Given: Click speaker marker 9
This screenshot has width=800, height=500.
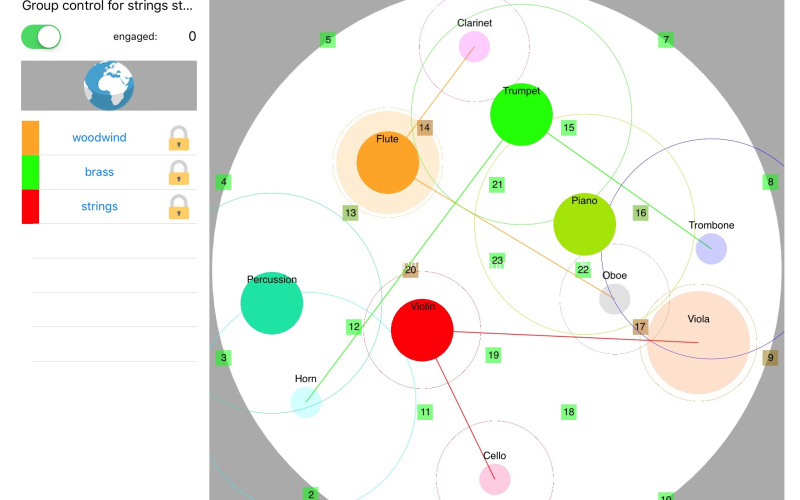Looking at the screenshot, I should pyautogui.click(x=770, y=358).
